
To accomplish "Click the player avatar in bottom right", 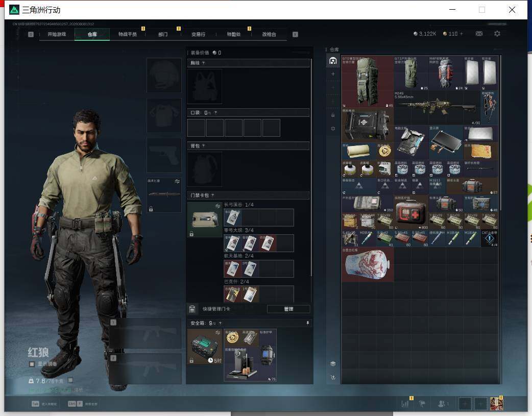I will 496,404.
